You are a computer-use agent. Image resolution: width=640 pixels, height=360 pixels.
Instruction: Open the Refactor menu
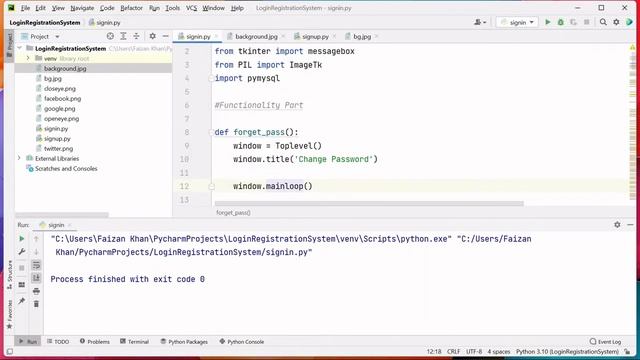click(x=131, y=8)
